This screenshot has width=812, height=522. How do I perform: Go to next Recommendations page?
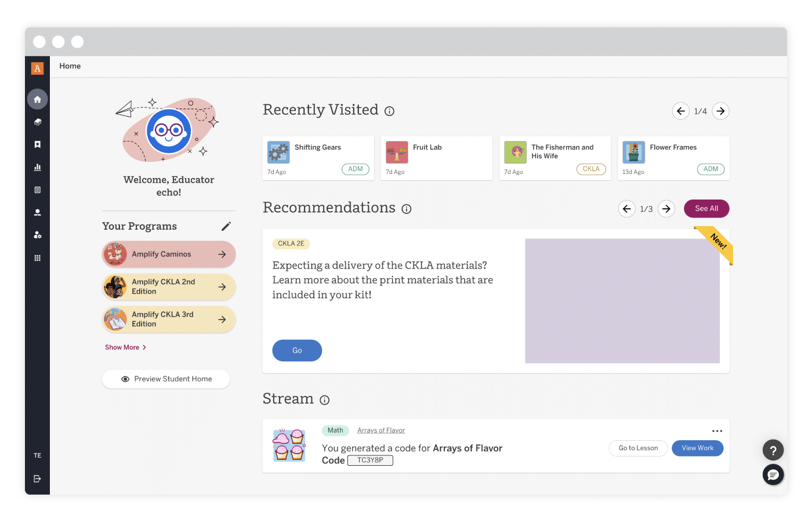666,209
